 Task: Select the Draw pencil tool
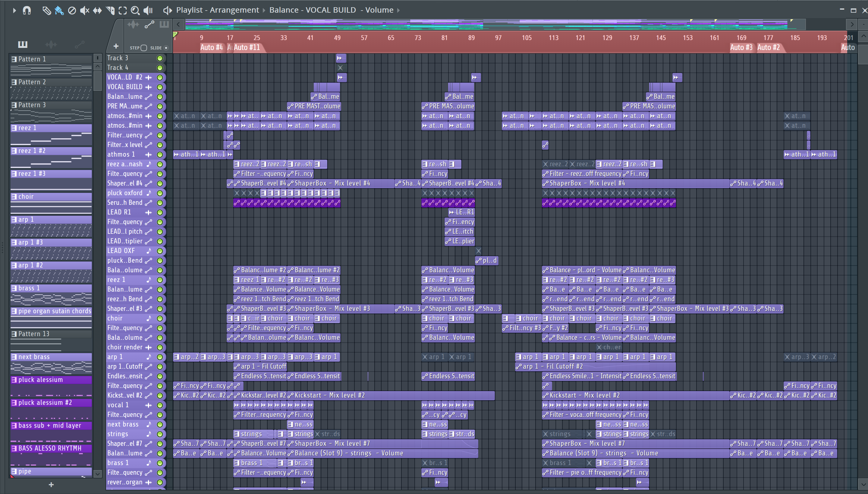coord(46,11)
